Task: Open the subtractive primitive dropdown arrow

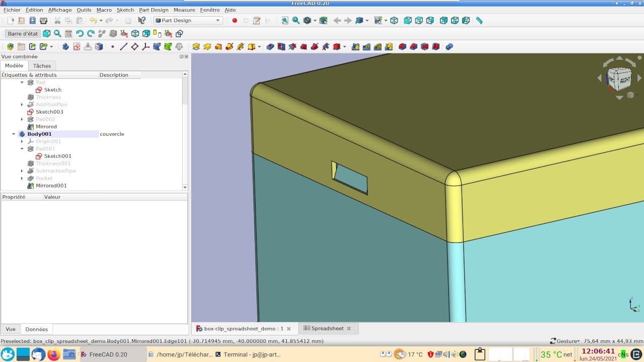Action: pyautogui.click(x=345, y=47)
